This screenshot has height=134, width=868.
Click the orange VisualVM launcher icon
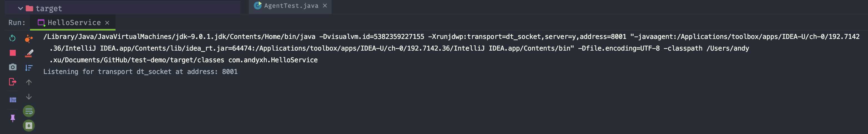(x=29, y=38)
